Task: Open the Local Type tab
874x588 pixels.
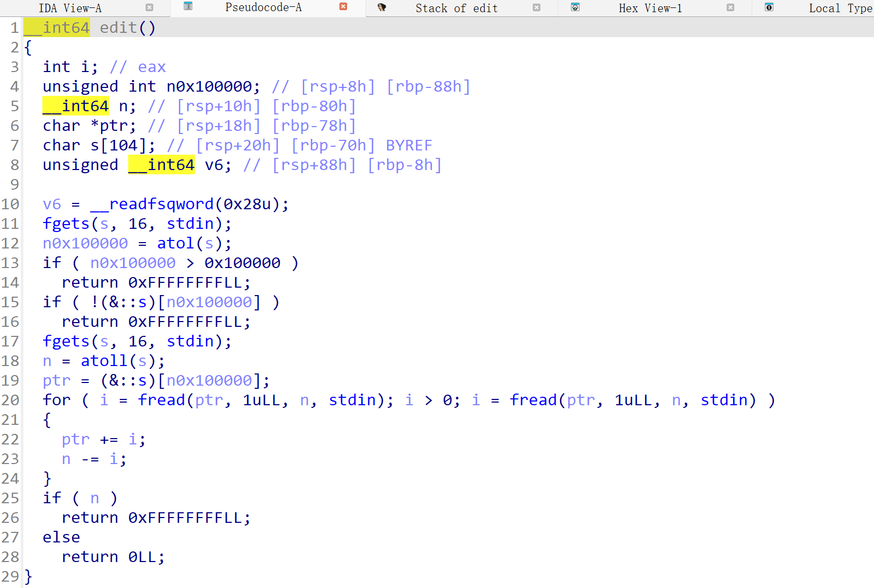Action: (841, 8)
